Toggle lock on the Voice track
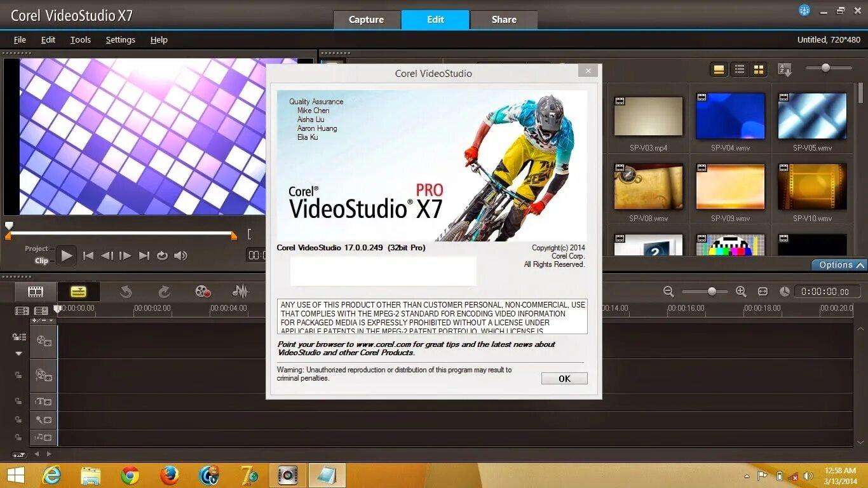 tap(19, 420)
